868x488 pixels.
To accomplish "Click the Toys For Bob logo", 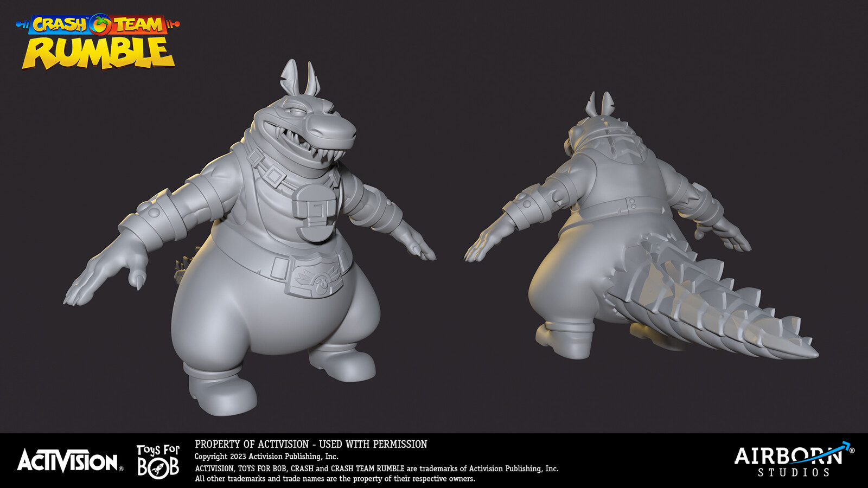I will click(158, 461).
